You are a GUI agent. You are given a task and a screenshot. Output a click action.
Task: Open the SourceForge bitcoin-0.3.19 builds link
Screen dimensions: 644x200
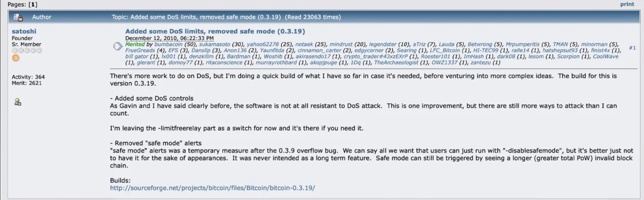coord(212,188)
